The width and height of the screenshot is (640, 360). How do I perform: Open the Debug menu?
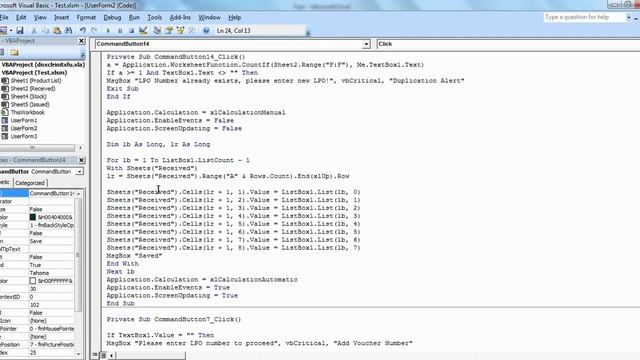tap(112, 18)
